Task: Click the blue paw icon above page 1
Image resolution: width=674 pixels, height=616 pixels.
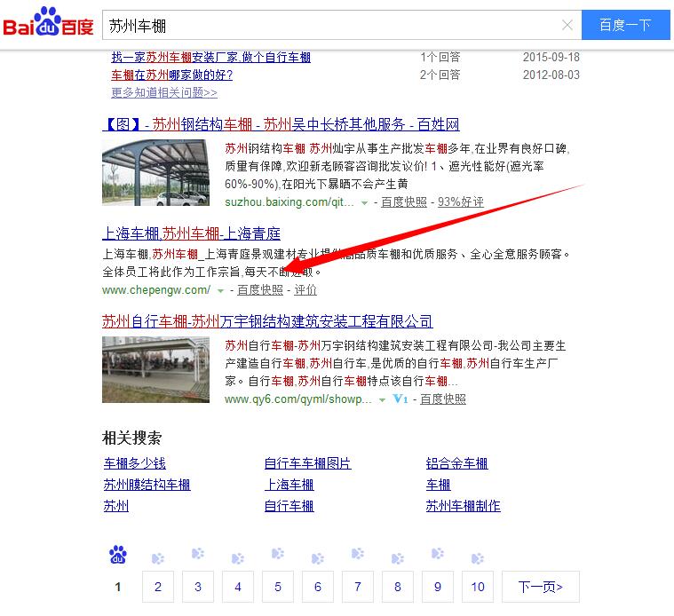Action: tap(118, 555)
